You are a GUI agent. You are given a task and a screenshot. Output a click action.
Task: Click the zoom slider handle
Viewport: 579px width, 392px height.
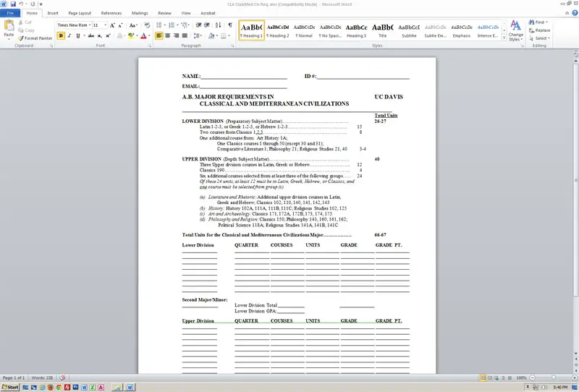553,378
